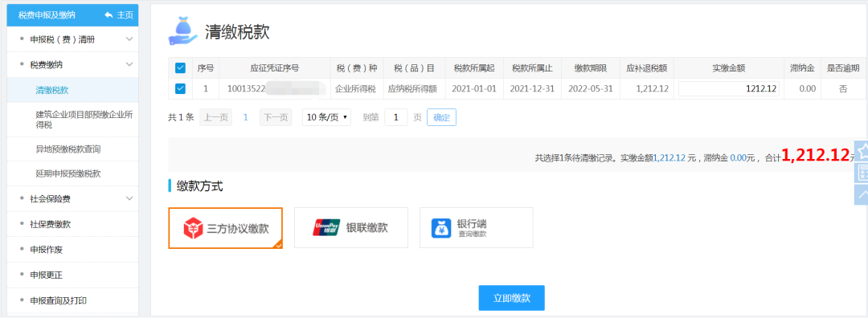Open the 10 条/页 page size dropdown
868x318 pixels.
[326, 117]
